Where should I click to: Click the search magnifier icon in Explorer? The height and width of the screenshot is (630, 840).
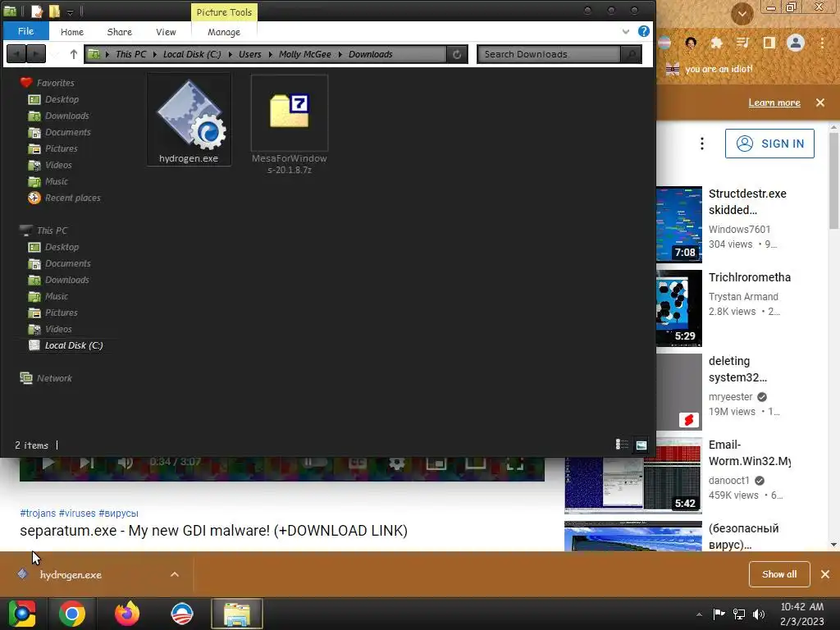tap(631, 54)
